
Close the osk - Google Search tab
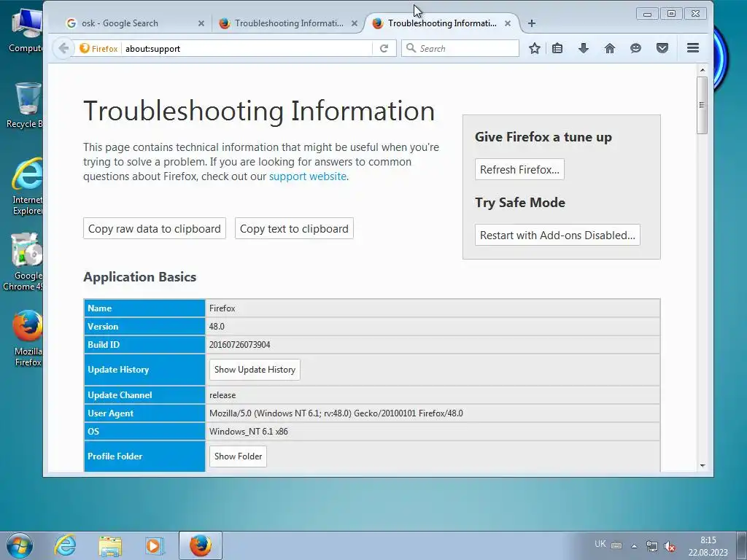tap(201, 23)
